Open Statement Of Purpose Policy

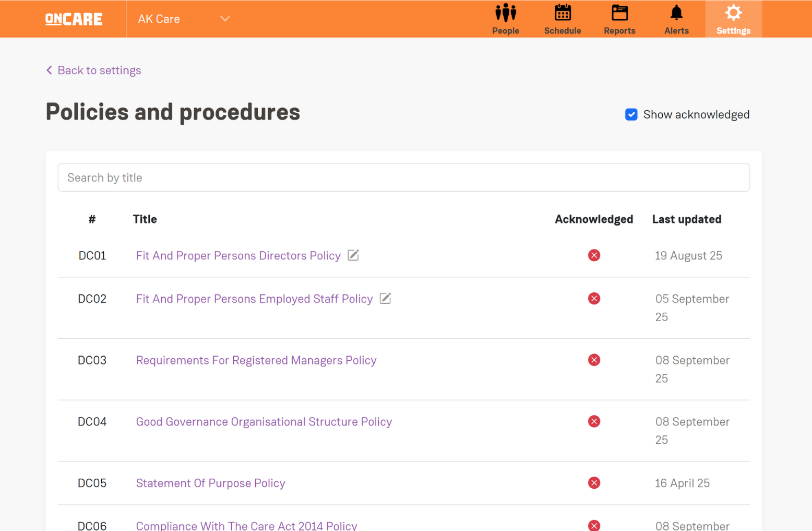tap(210, 483)
